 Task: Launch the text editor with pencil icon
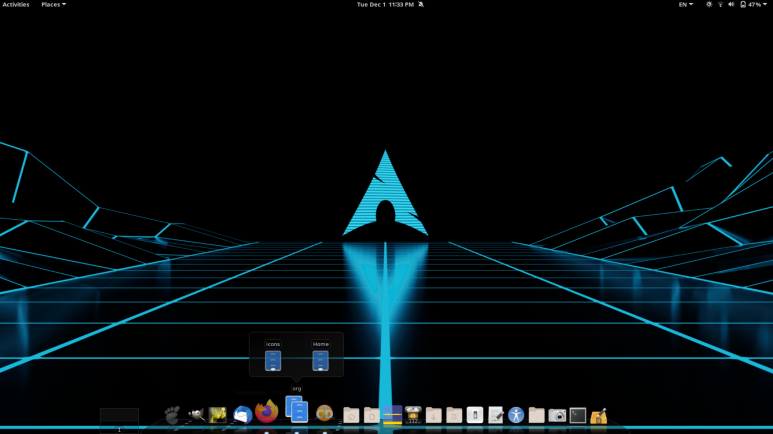tap(495, 415)
